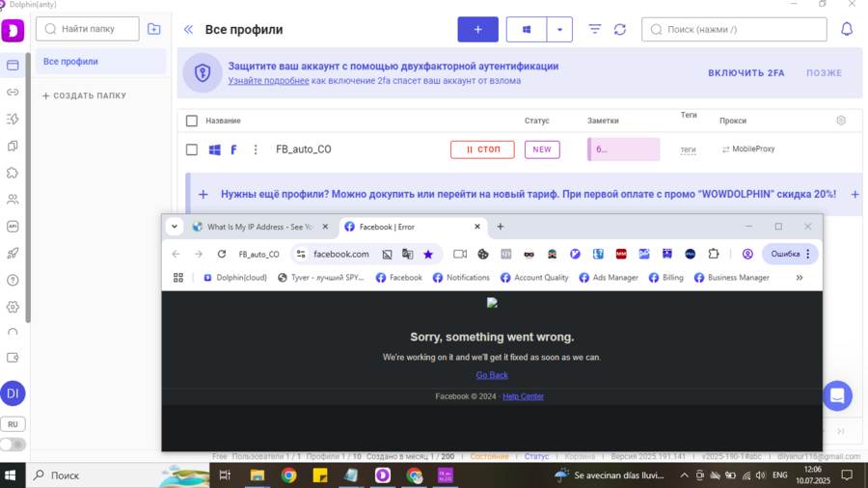Click the facebook.com address bar
868x488 pixels.
tap(341, 254)
